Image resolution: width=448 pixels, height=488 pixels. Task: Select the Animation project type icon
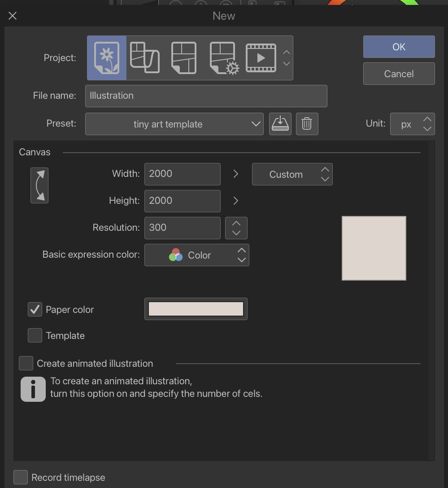261,58
